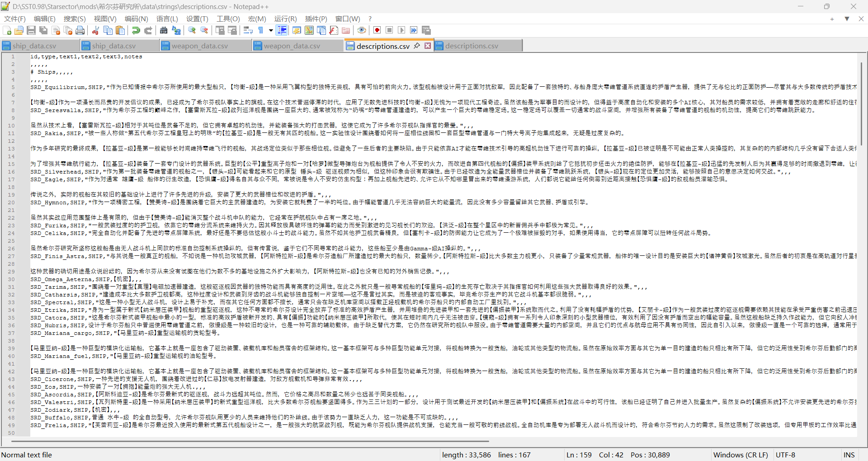Toggle the Document Map toolbar button
The height and width of the screenshot is (461, 868).
click(309, 30)
